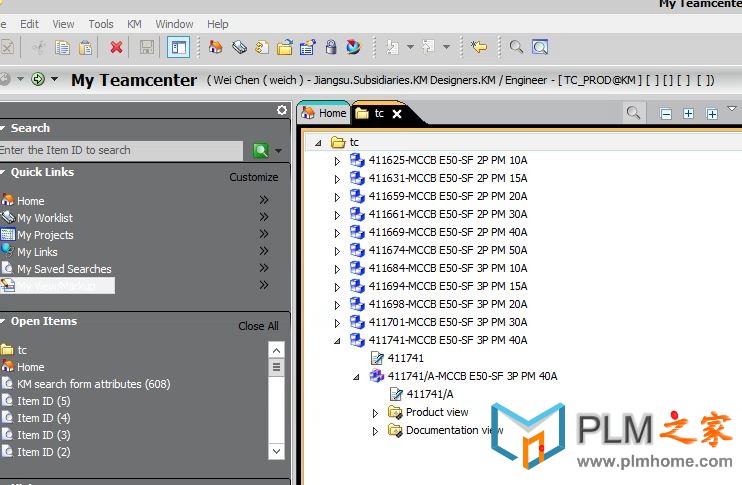
Task: Click the Cut scissors toolbar icon
Action: point(39,47)
